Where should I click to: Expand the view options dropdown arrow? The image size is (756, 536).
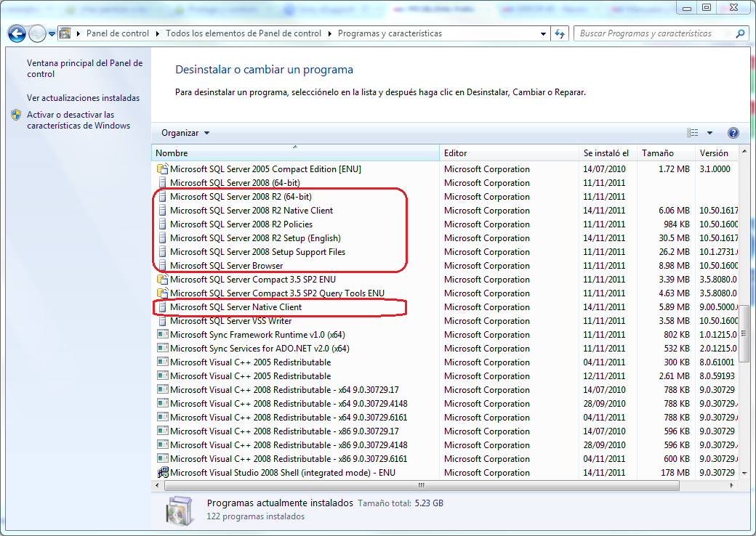(x=709, y=133)
